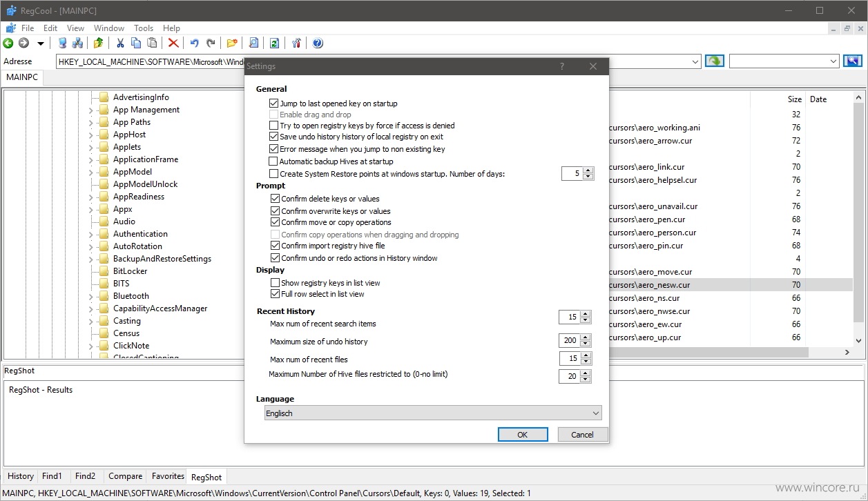Click the Max num of recent search items field

click(x=570, y=317)
